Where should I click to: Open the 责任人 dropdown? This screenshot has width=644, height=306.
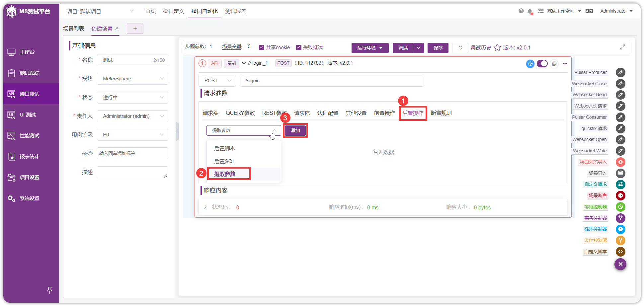point(132,116)
